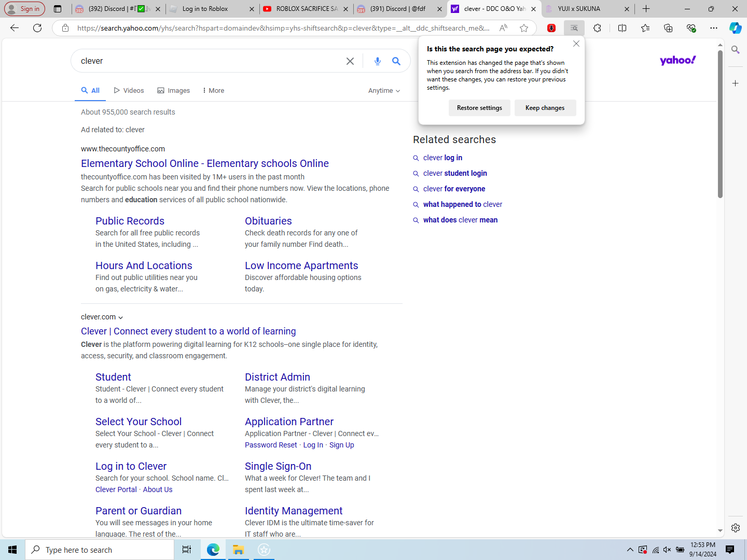The image size is (747, 560).
Task: Switch to the Videos tab
Action: click(x=129, y=91)
